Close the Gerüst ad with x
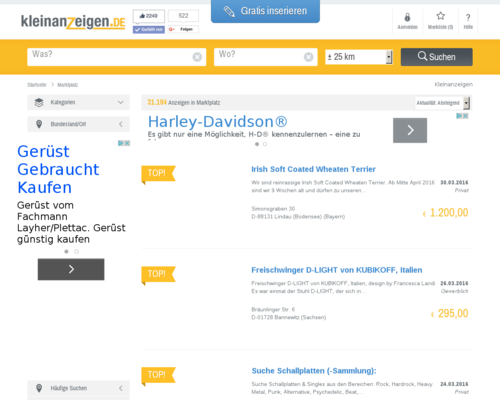This screenshot has width=500, height=400. pos(127,143)
